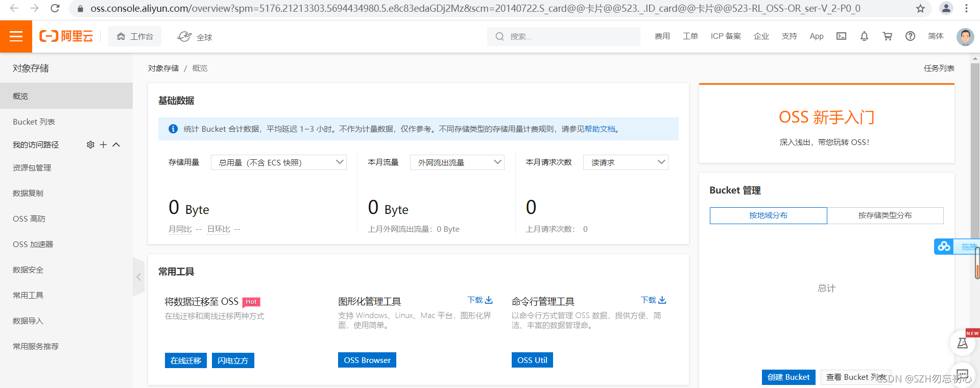Click the 搜索 search field

(x=564, y=36)
